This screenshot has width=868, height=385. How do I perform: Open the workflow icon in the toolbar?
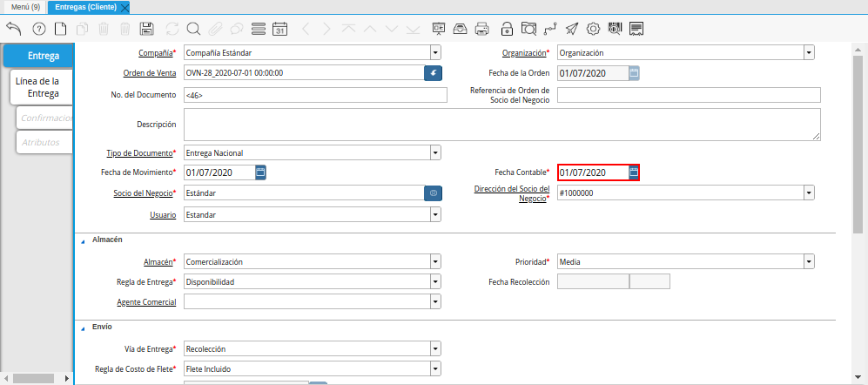549,29
